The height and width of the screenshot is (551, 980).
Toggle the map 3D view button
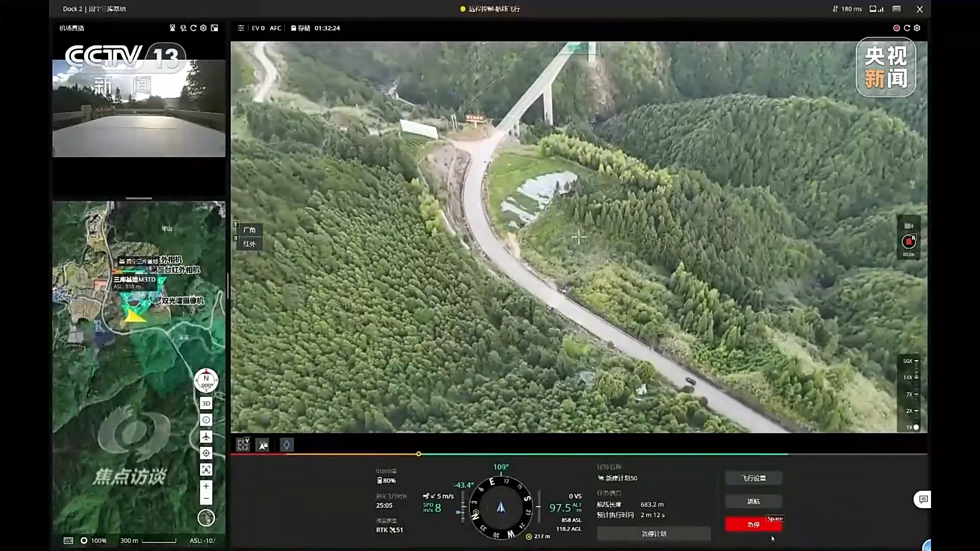point(206,404)
